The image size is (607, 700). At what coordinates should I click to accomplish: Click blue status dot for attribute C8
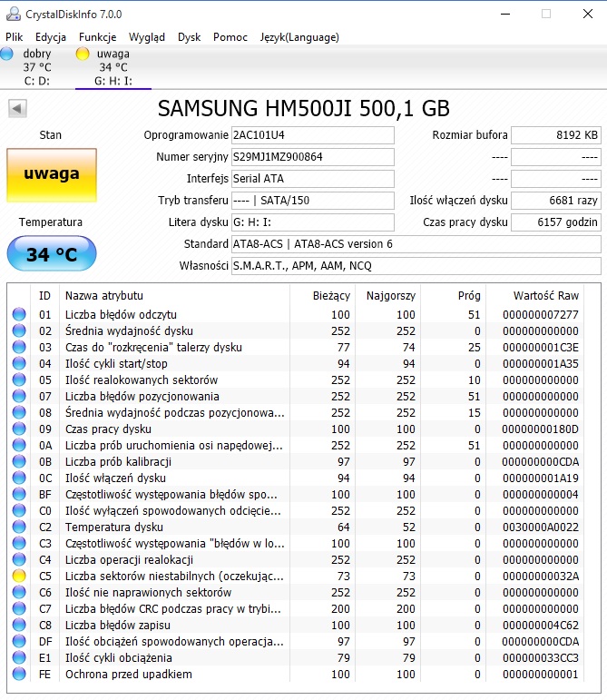tap(19, 625)
